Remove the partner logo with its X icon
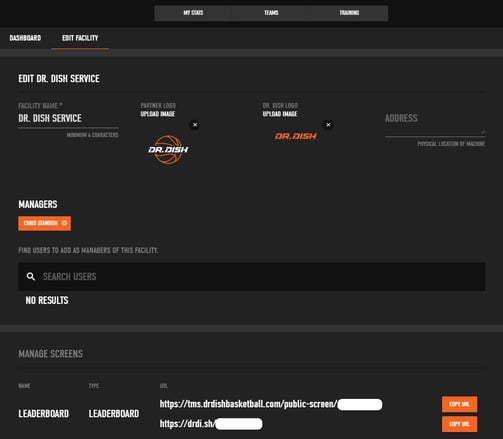The height and width of the screenshot is (439, 503). 195,125
